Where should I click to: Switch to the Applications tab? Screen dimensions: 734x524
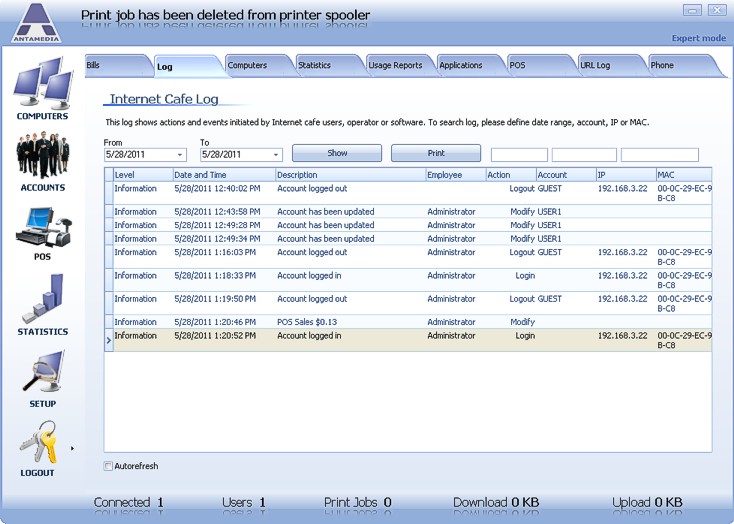(x=471, y=66)
